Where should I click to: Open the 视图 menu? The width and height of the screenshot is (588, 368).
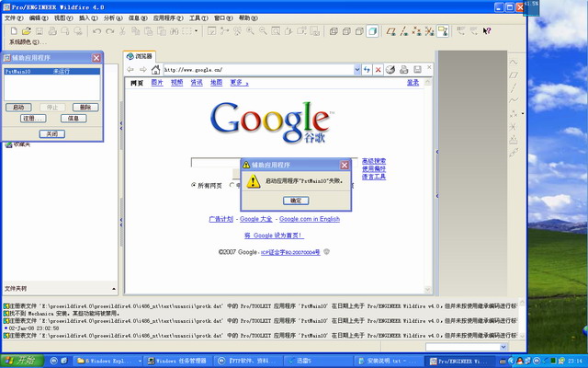tap(63, 18)
